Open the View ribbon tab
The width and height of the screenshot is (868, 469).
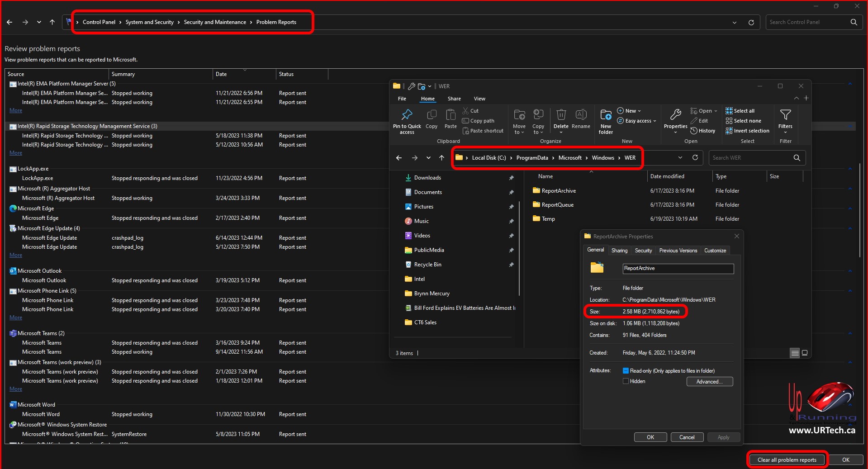479,99
